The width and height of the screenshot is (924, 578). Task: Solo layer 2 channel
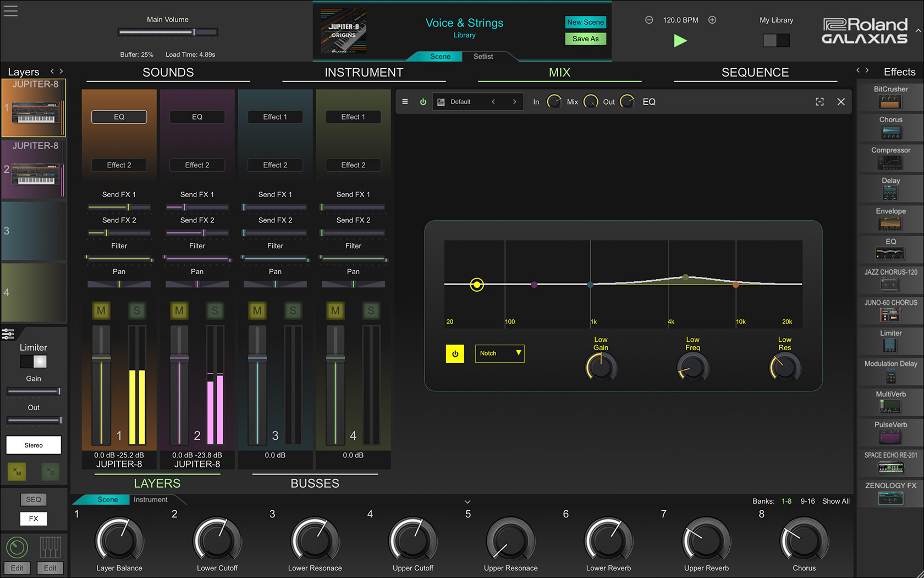(215, 310)
